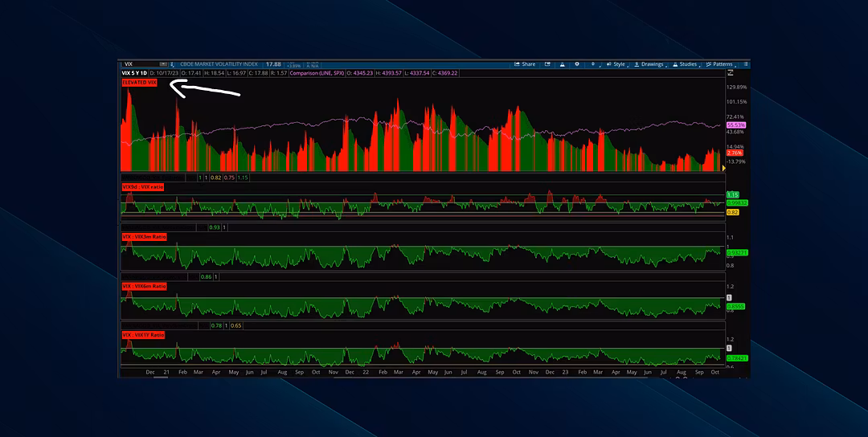Click the 0.99832 value bubble
The height and width of the screenshot is (437, 868).
click(x=737, y=203)
